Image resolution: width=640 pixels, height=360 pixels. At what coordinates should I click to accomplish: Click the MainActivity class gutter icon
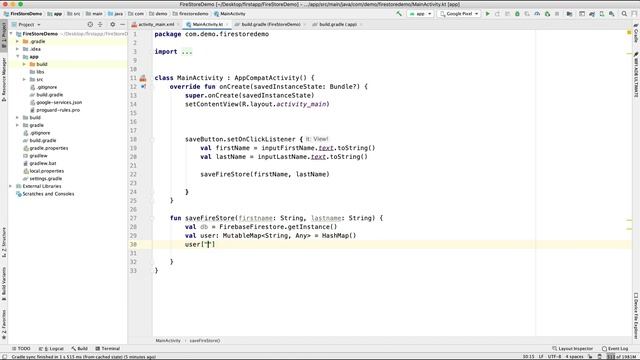[x=143, y=78]
